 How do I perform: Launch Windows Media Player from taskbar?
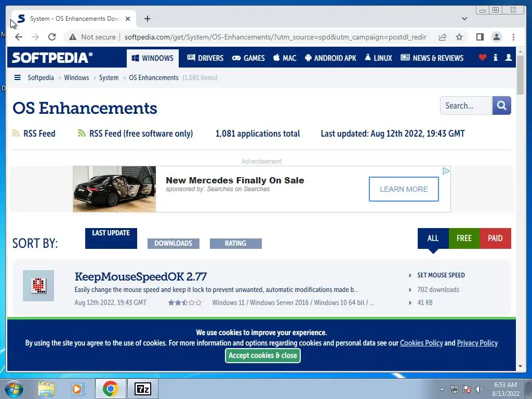click(x=77, y=389)
